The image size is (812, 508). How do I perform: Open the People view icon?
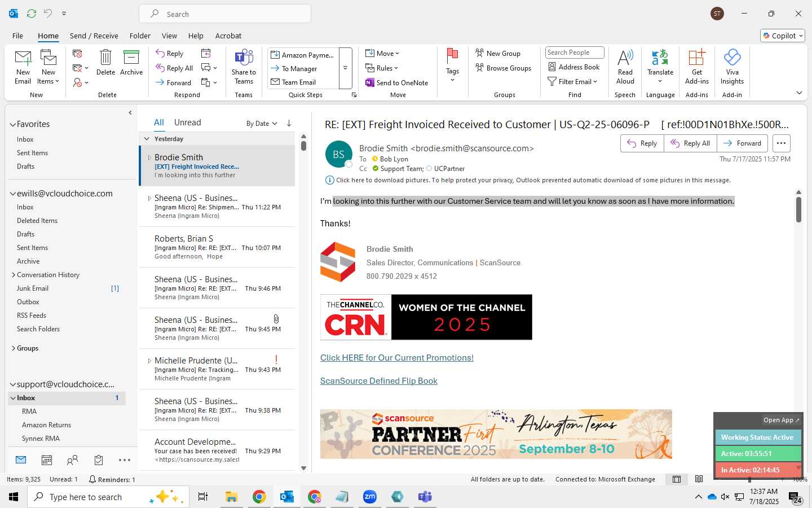click(72, 460)
